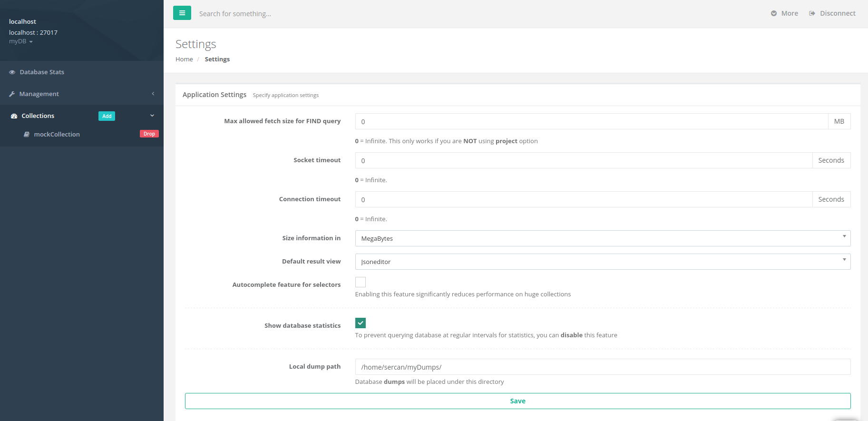Click the Disconnect sign-out icon

(x=812, y=13)
